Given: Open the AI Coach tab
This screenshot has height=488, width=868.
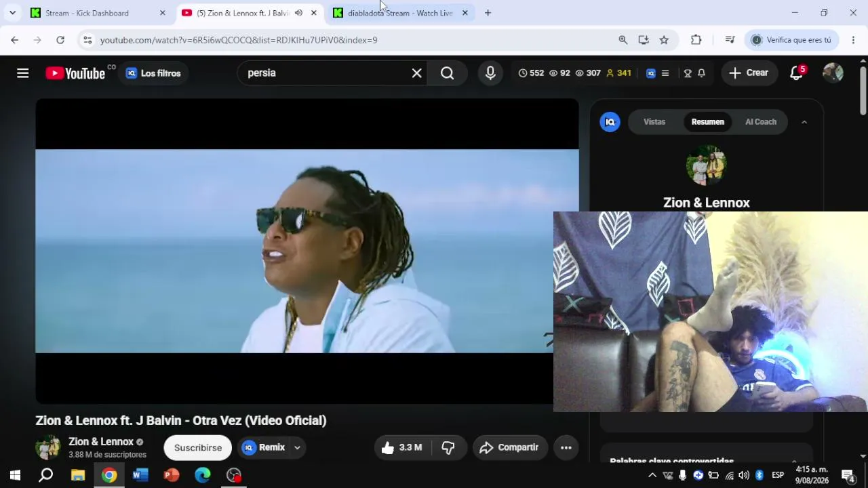Looking at the screenshot, I should pyautogui.click(x=761, y=122).
